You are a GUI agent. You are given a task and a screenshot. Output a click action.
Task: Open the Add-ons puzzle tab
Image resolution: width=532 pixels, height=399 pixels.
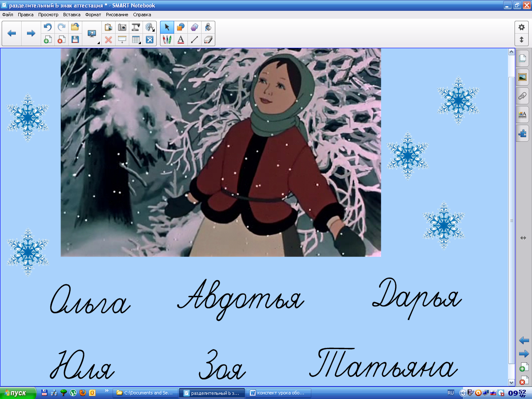pyautogui.click(x=522, y=133)
